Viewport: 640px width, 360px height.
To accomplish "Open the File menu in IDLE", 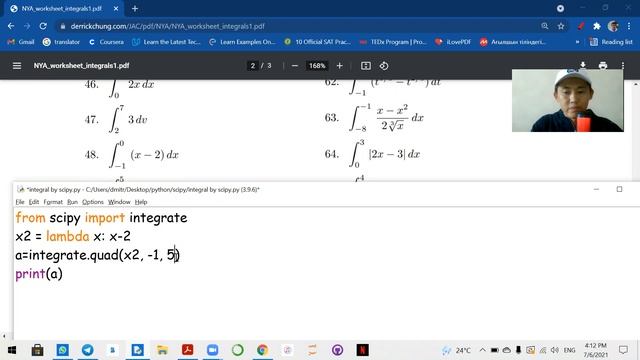I will pyautogui.click(x=20, y=202).
